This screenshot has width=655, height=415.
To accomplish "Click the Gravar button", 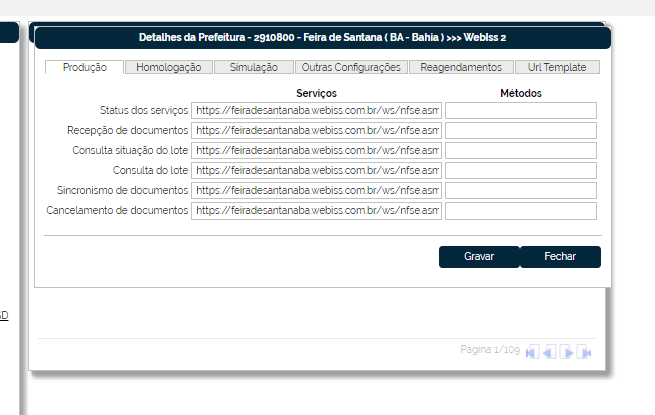I will [x=479, y=257].
